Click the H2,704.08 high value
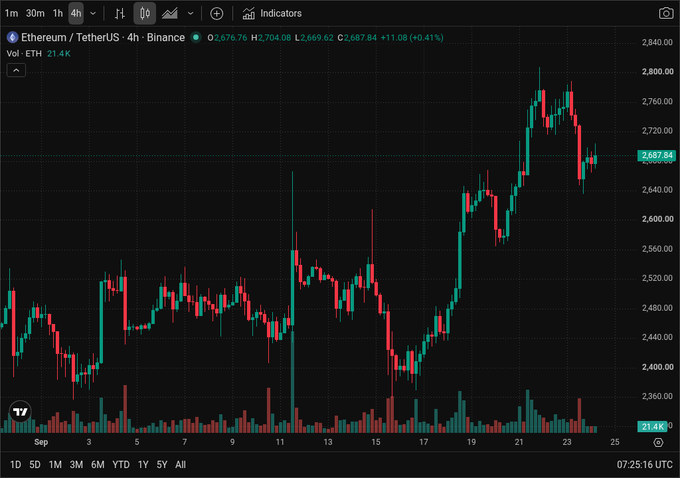Screen dimensions: 680x478 pyautogui.click(x=271, y=38)
